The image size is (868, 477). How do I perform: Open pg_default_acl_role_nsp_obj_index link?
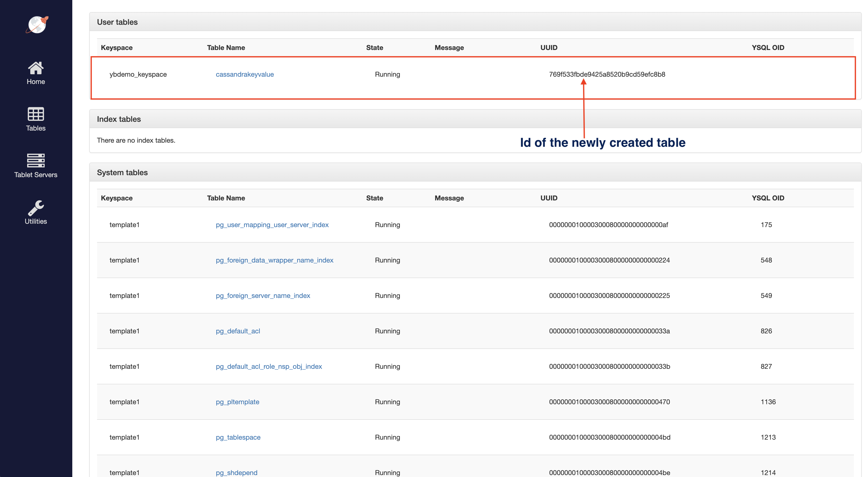(269, 366)
